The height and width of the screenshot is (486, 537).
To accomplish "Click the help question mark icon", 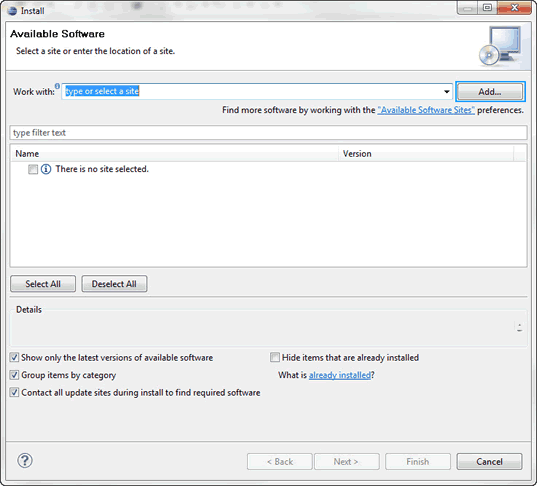I will pyautogui.click(x=25, y=461).
